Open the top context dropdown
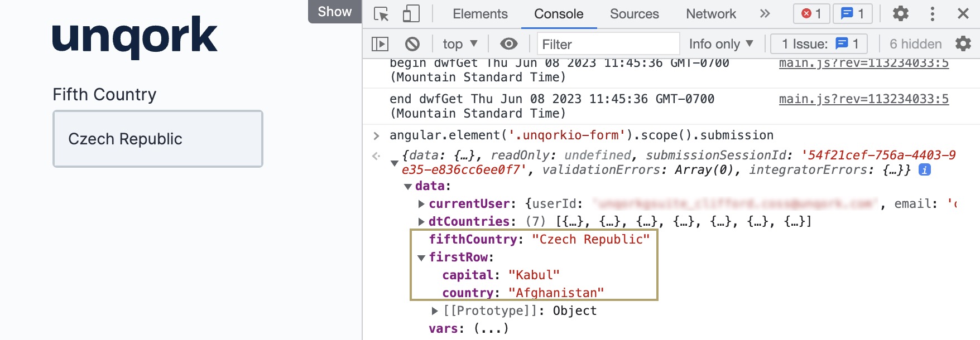Screen dimensions: 980x340 click(x=460, y=43)
